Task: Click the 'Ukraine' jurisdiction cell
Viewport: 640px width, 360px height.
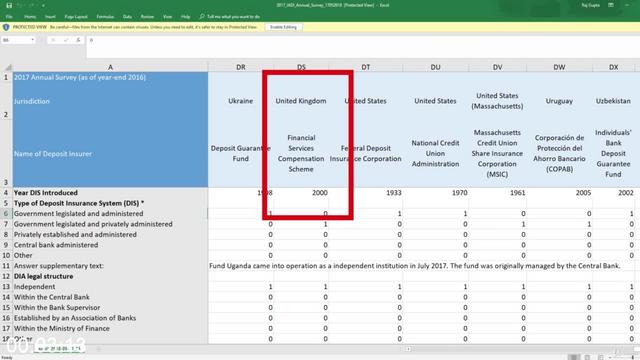Action: click(241, 101)
